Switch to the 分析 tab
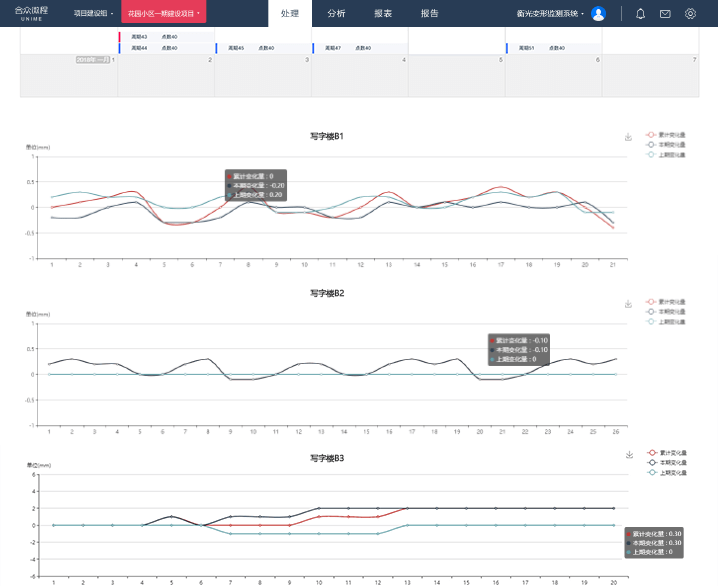Viewport: 718px width, 586px height. click(336, 14)
